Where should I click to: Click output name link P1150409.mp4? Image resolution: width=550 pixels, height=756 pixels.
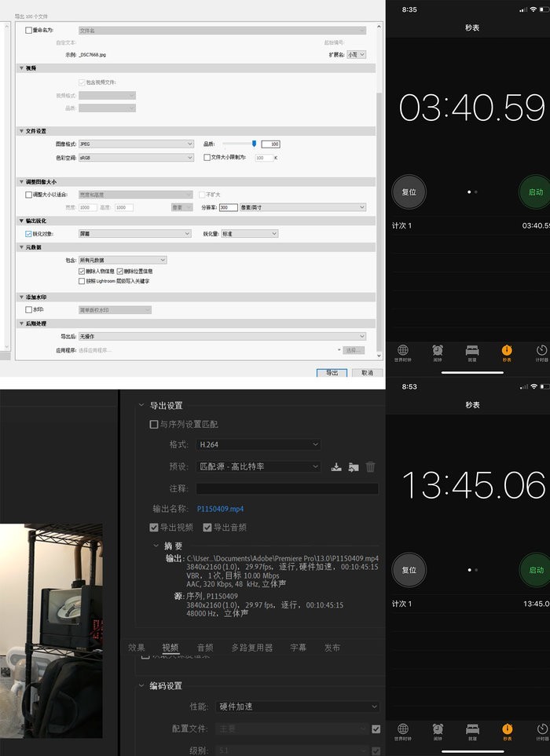[x=221, y=509]
